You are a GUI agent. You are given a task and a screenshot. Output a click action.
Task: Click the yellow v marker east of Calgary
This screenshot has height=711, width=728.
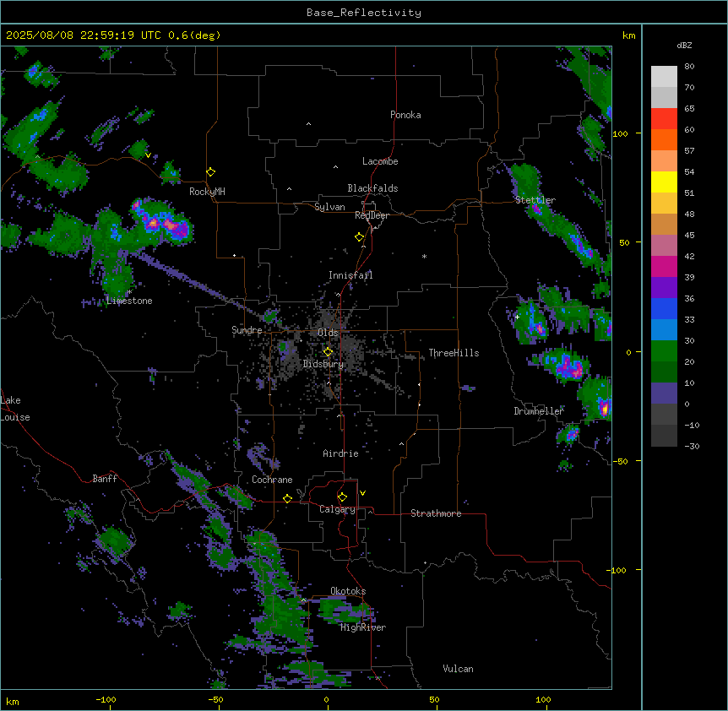tap(362, 493)
